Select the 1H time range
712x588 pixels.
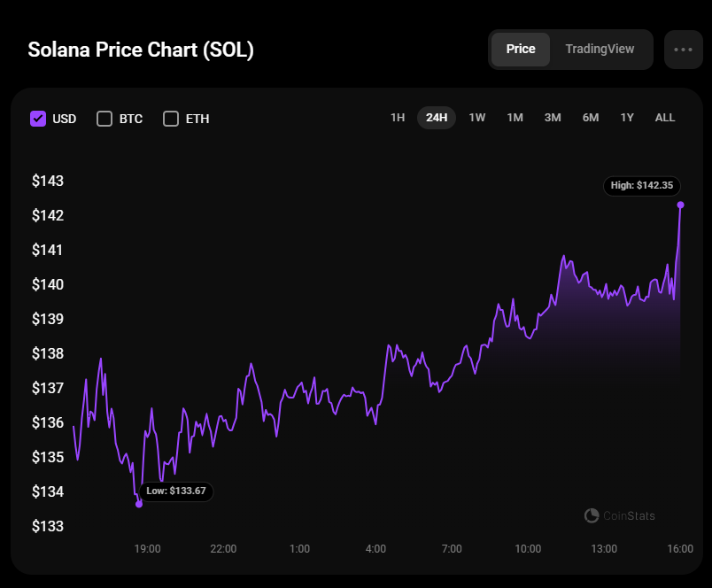pyautogui.click(x=398, y=118)
